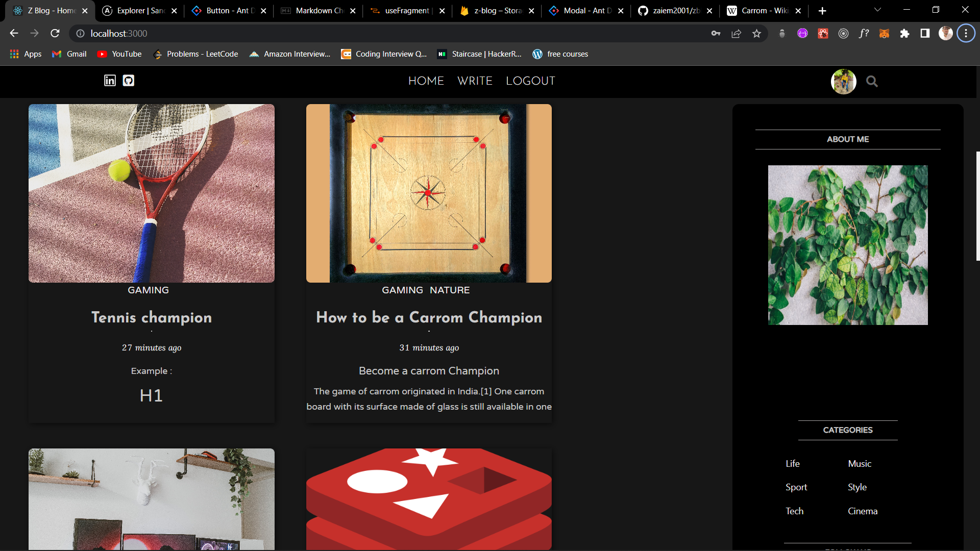Click the share page icon in address bar
This screenshot has height=551, width=980.
click(x=736, y=34)
